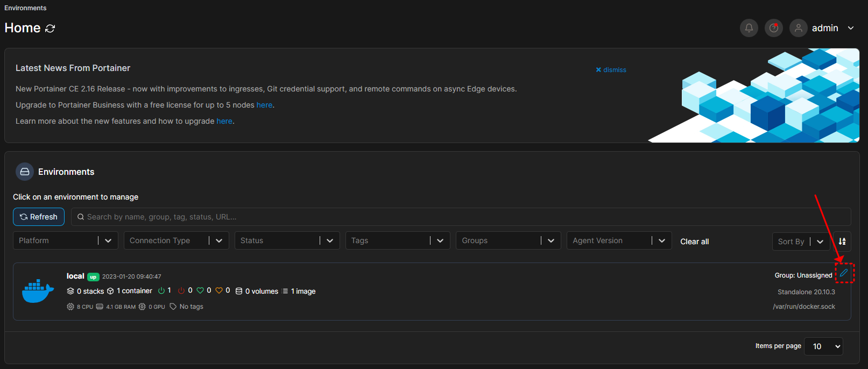Viewport: 868px width, 369px height.
Task: Click the '1 container' text
Action: (x=135, y=291)
